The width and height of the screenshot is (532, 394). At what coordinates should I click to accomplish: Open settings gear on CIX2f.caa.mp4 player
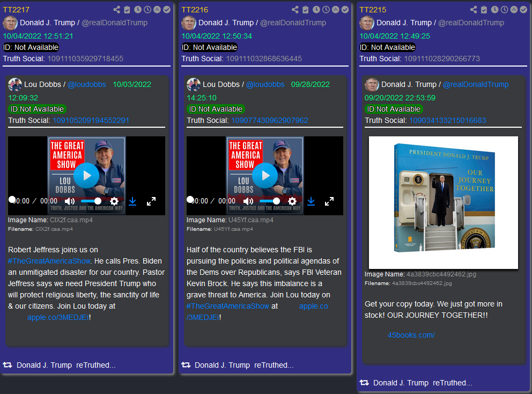point(114,201)
